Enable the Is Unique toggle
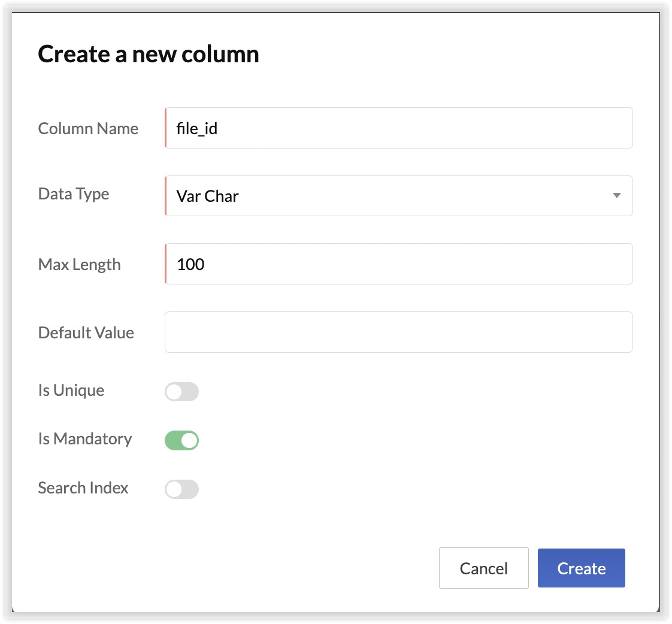672x624 pixels. pos(181,392)
